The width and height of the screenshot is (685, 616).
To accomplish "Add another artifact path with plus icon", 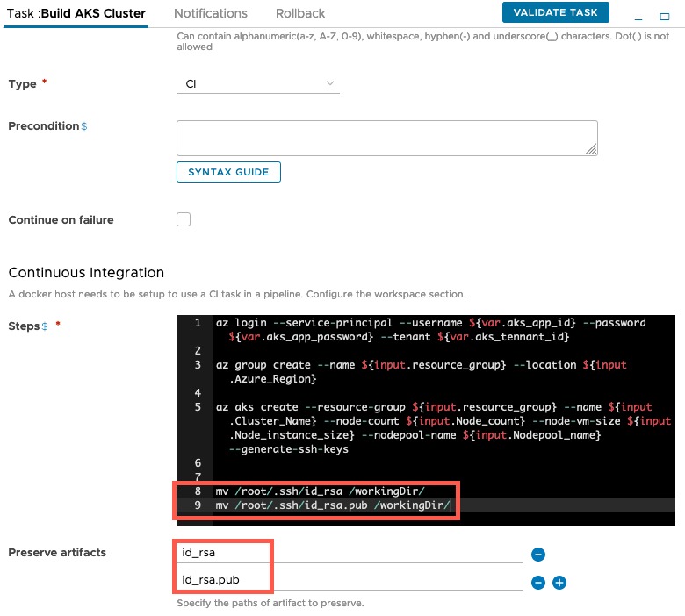I will point(559,583).
